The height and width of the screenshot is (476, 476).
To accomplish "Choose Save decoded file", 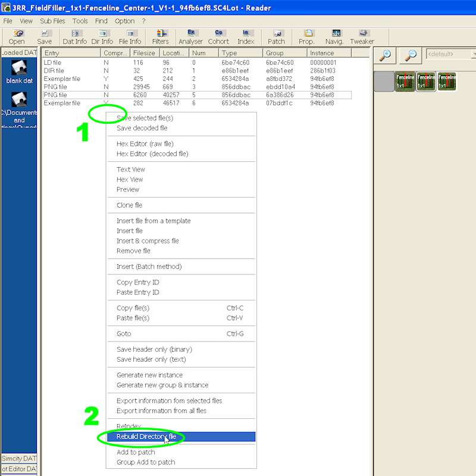I will pos(181,128).
